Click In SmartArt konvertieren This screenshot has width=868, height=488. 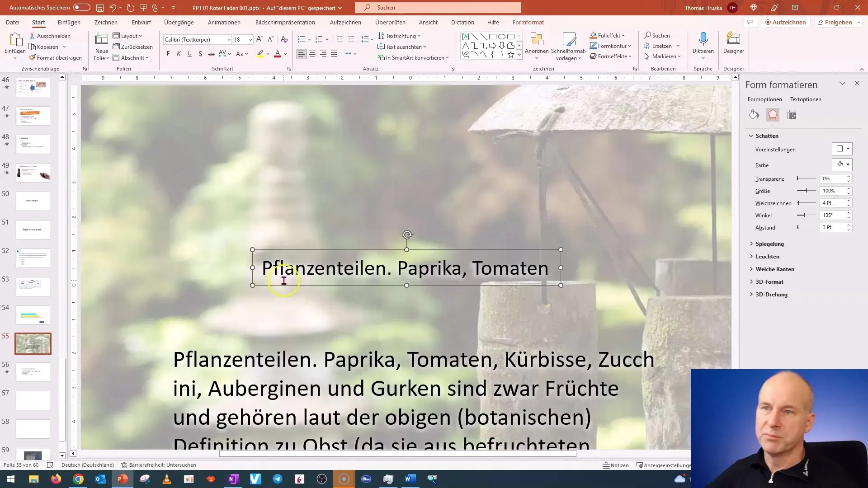click(x=413, y=57)
